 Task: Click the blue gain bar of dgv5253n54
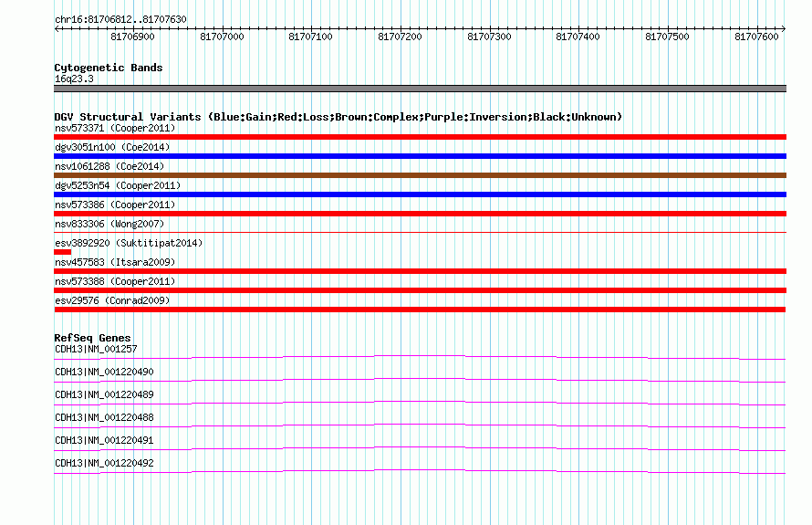point(420,194)
